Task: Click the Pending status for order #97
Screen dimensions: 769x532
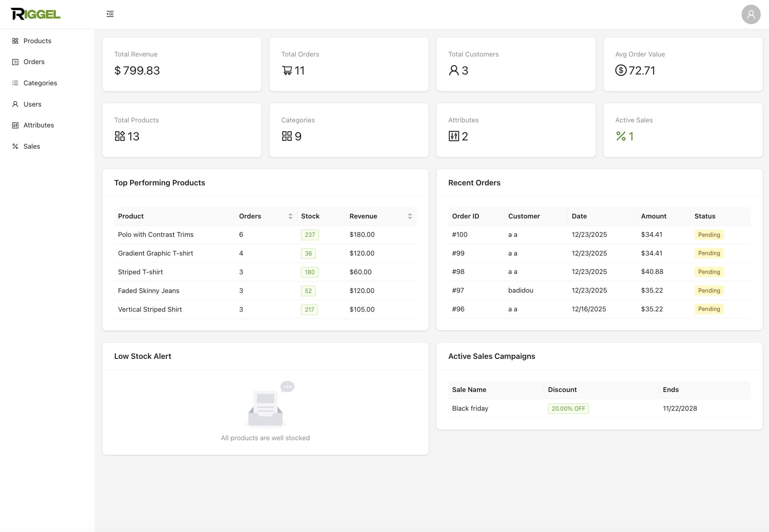Action: (709, 290)
